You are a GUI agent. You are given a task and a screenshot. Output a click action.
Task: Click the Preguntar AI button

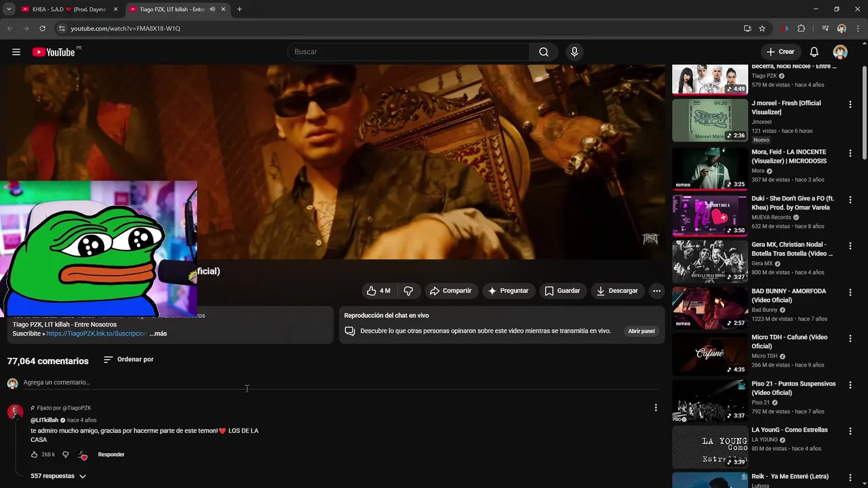pos(509,291)
